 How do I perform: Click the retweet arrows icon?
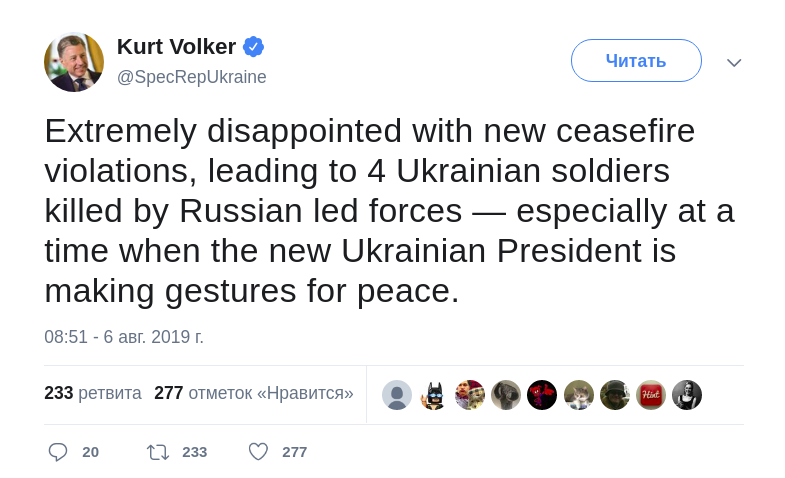158,452
